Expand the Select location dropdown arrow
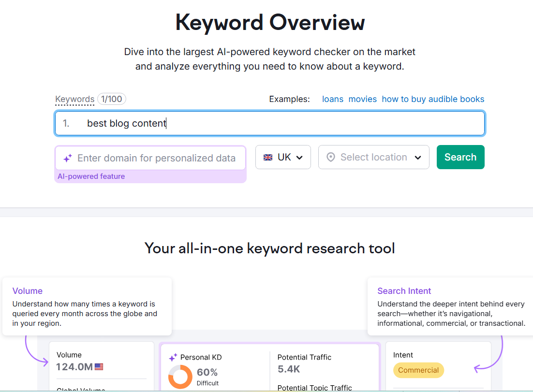This screenshot has height=392, width=533. tap(418, 158)
